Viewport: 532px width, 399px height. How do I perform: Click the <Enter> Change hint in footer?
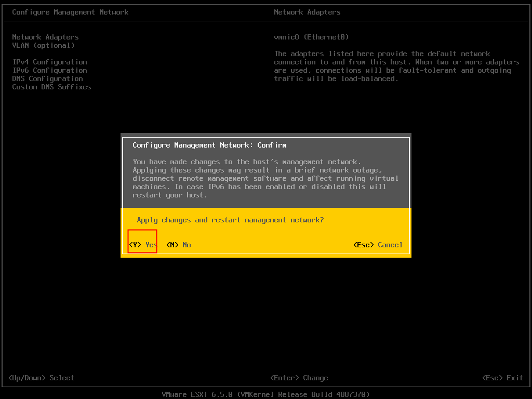tap(299, 378)
